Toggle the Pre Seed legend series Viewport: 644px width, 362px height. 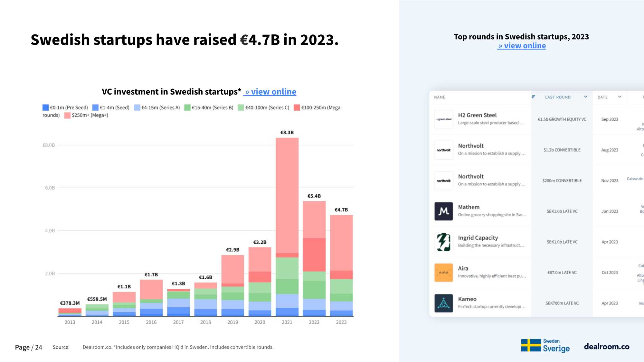click(65, 107)
